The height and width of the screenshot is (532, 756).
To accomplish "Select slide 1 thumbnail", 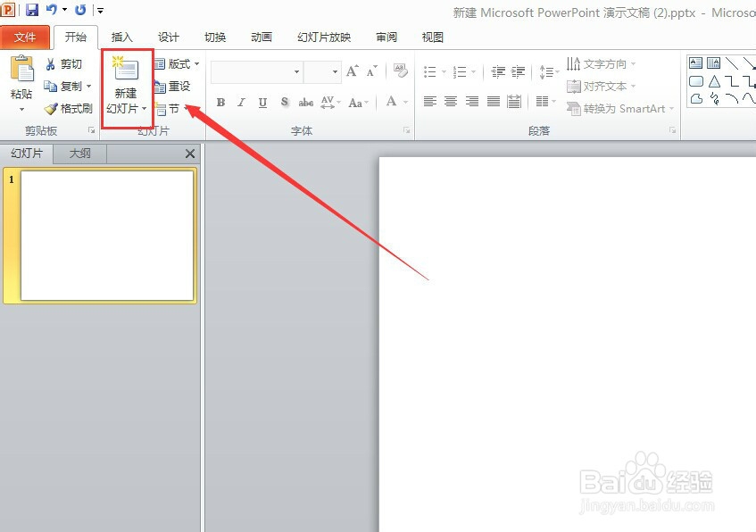I will click(106, 236).
